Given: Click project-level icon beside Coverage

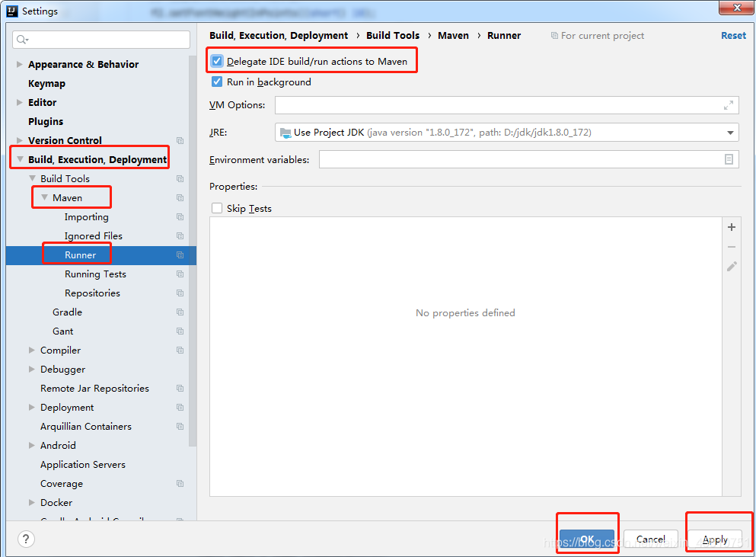Looking at the screenshot, I should click(x=180, y=484).
